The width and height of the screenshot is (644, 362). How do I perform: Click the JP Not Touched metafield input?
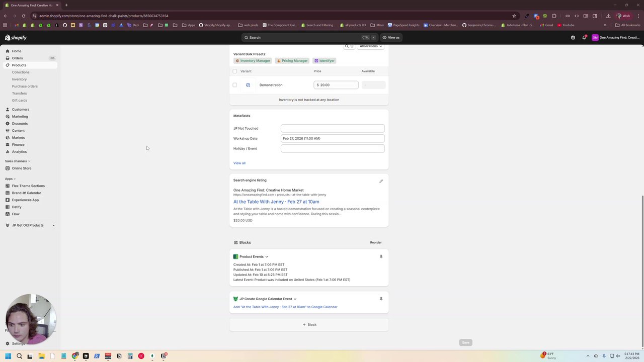333,128
